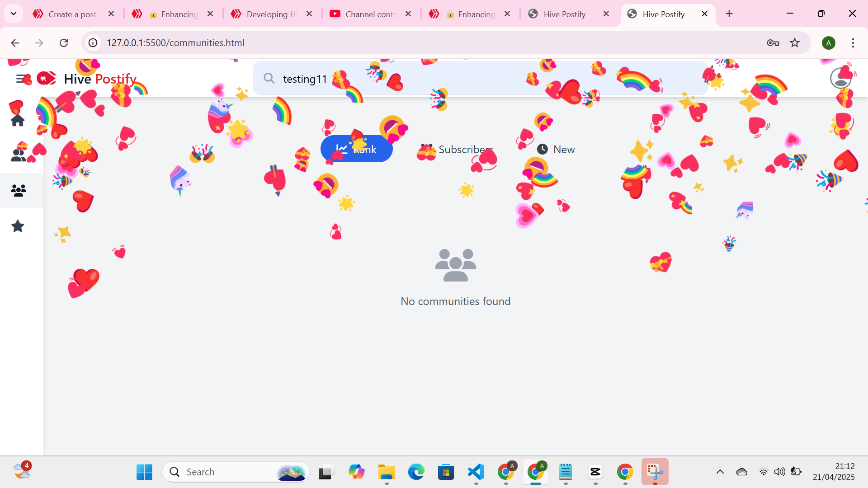868x488 pixels.
Task: Click the address bar URL
Action: click(x=175, y=42)
